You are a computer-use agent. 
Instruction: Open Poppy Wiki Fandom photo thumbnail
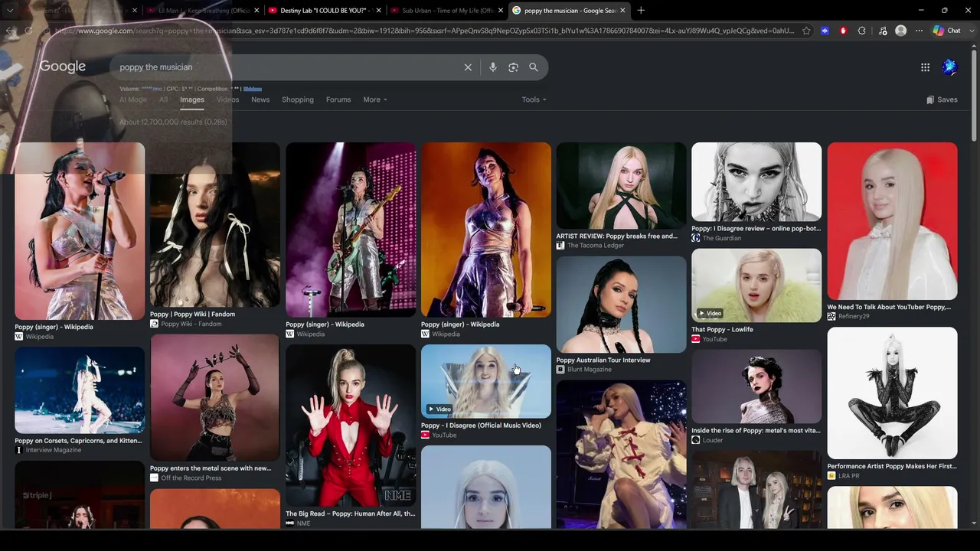point(215,224)
